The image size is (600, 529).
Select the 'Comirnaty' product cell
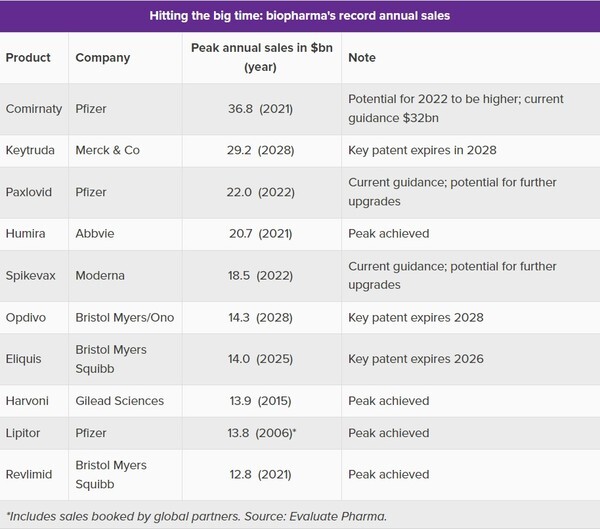(x=34, y=109)
